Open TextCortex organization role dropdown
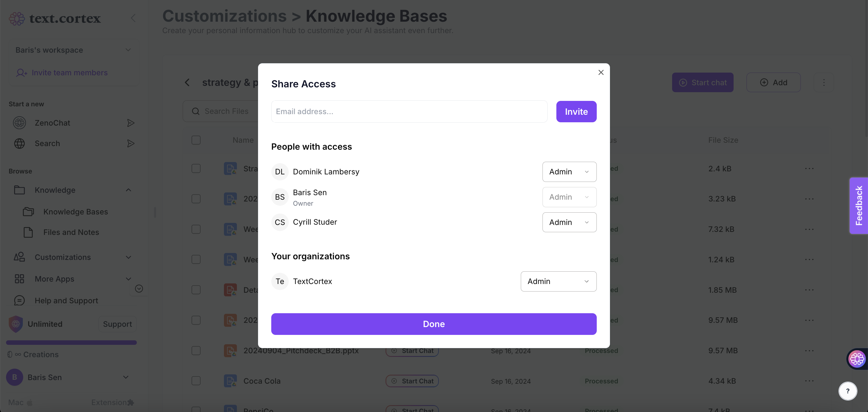Screen dimensions: 868x412 coord(558,281)
